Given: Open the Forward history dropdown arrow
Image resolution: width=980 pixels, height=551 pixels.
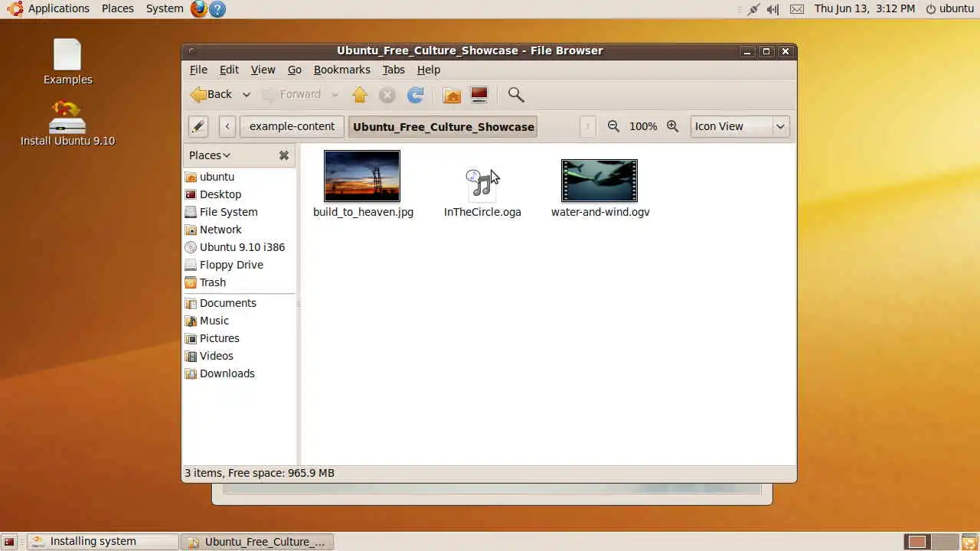Looking at the screenshot, I should point(335,95).
